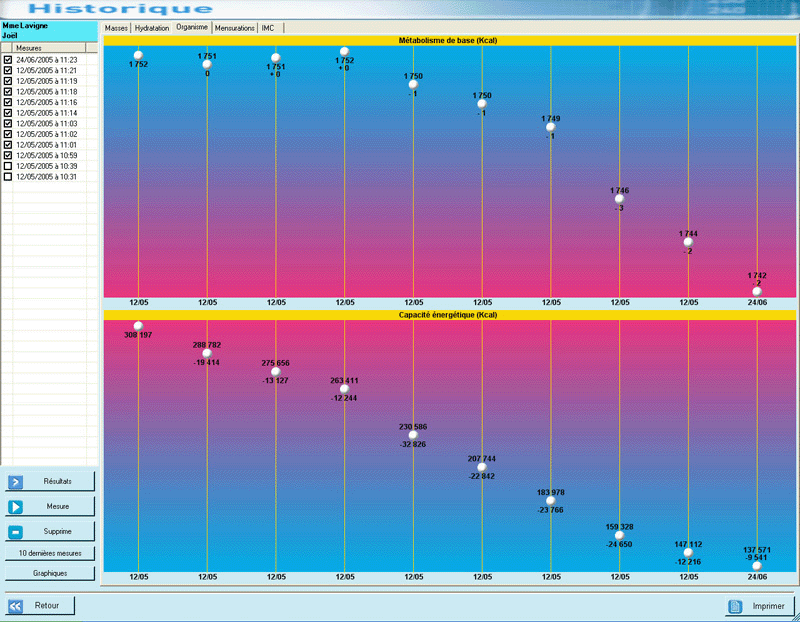The width and height of the screenshot is (800, 622).
Task: Click the 308 197 data point on the energy chart
Action: tap(138, 326)
